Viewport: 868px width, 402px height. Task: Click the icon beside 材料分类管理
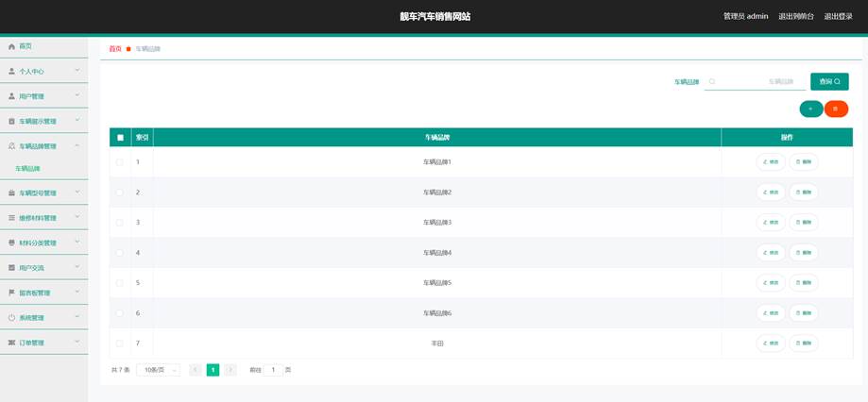(x=11, y=243)
